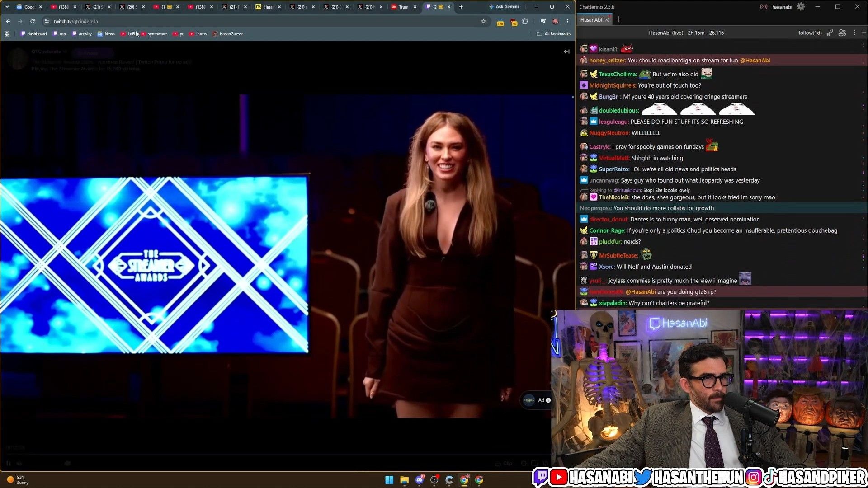Open Chrome extensions puzzle icon
Viewport: 868px width, 488px height.
(x=525, y=21)
